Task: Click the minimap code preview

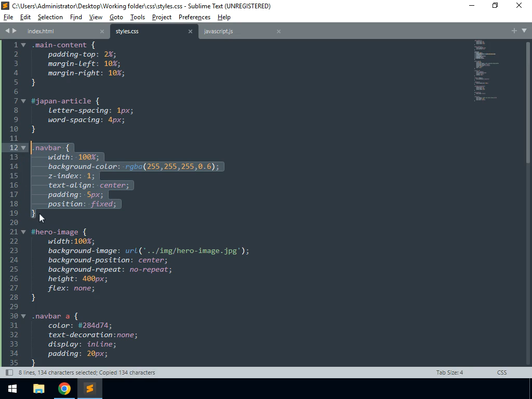Action: 486,71
